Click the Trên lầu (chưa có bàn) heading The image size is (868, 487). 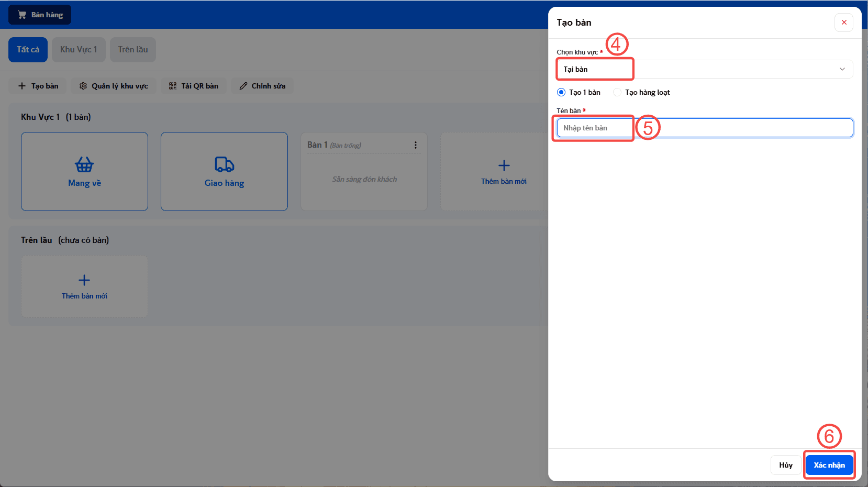click(65, 240)
